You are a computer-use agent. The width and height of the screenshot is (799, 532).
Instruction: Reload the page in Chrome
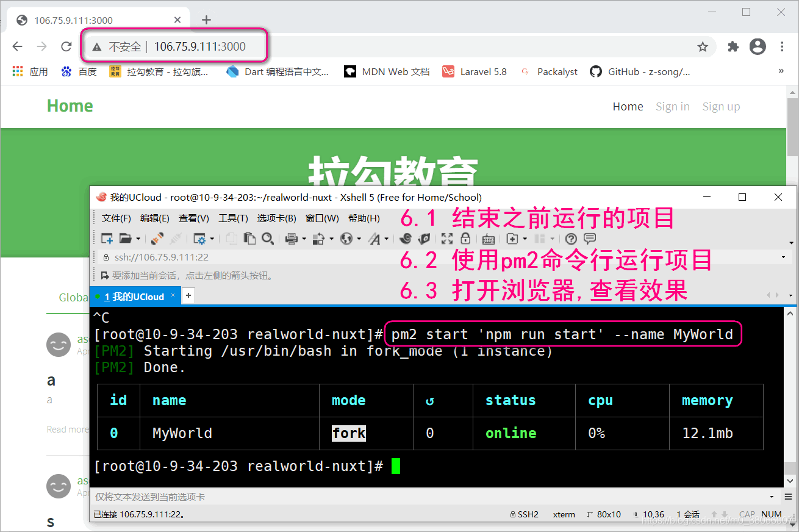click(x=66, y=46)
